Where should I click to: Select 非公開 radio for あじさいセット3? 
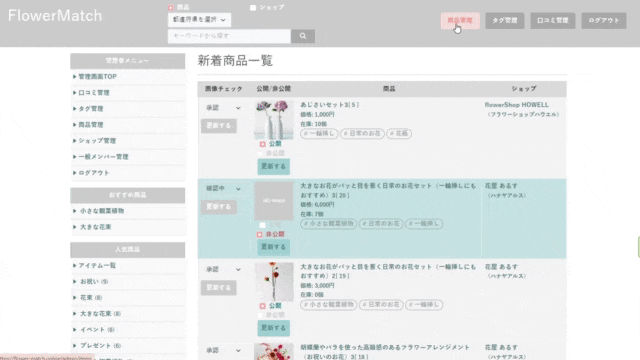pos(260,153)
